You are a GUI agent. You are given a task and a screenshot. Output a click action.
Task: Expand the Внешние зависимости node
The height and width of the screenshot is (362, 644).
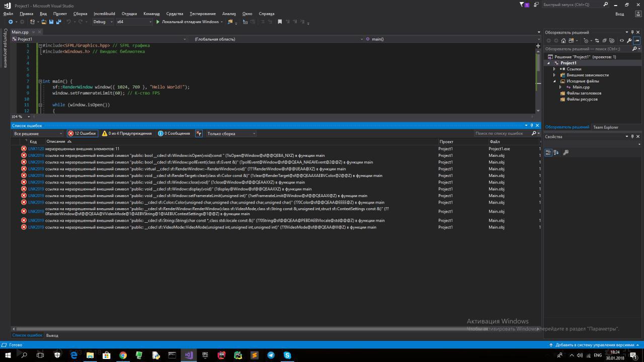click(x=554, y=75)
